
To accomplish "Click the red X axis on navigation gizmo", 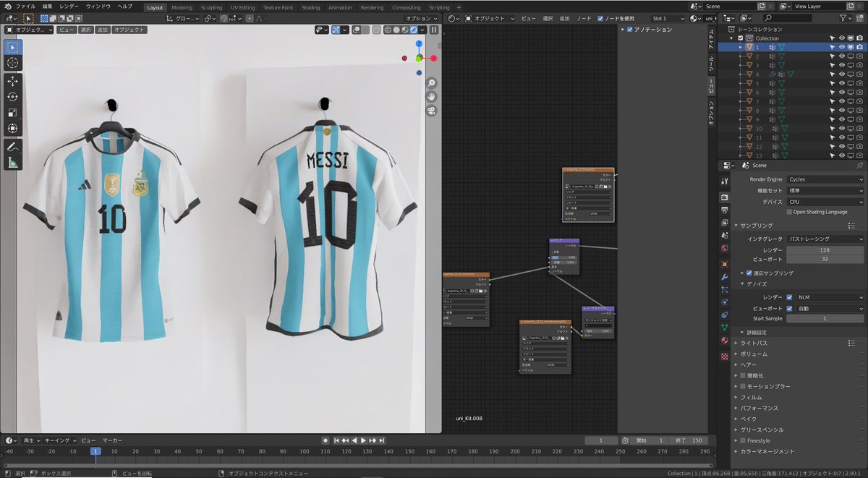I will pos(433,58).
